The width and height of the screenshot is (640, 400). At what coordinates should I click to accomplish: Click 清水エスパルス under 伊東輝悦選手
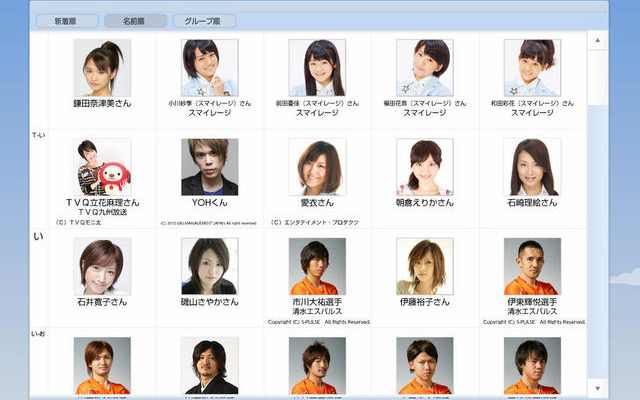[532, 311]
